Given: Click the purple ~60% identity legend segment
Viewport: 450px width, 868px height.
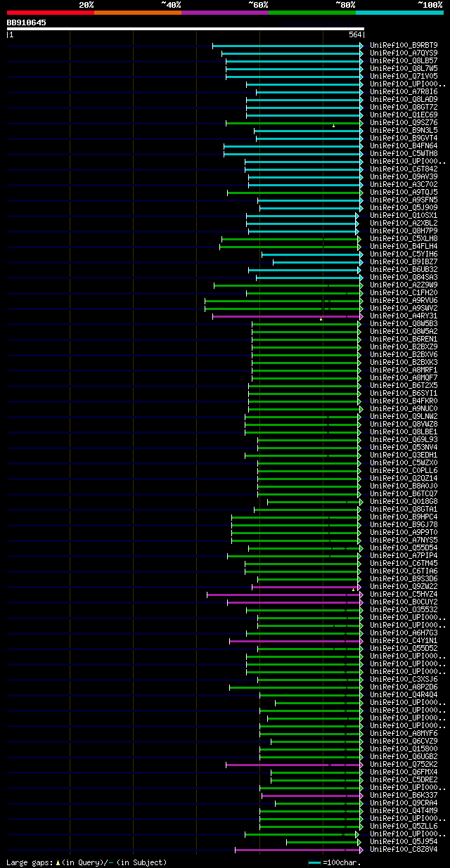Looking at the screenshot, I should (x=224, y=13).
